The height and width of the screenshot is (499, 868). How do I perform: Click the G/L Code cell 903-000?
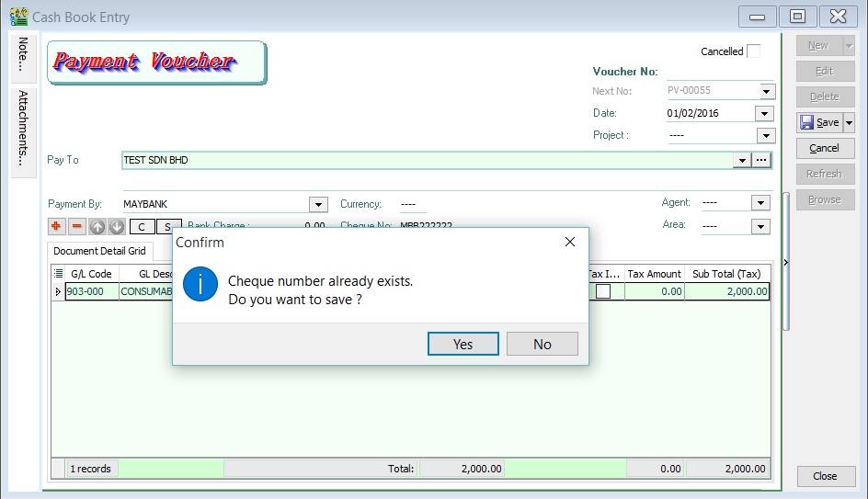click(92, 291)
